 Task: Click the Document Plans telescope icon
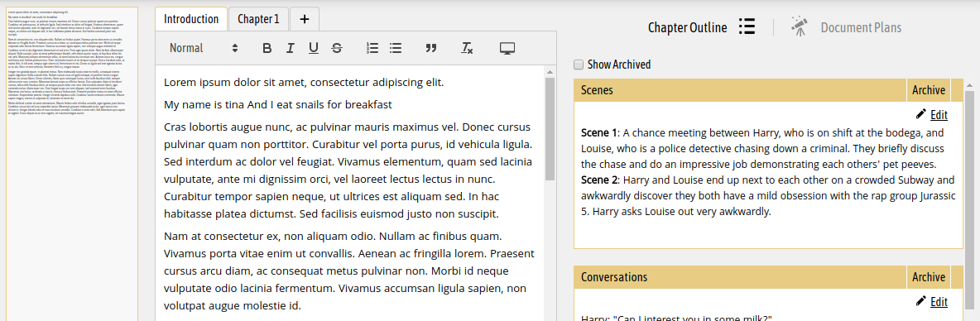(x=800, y=26)
